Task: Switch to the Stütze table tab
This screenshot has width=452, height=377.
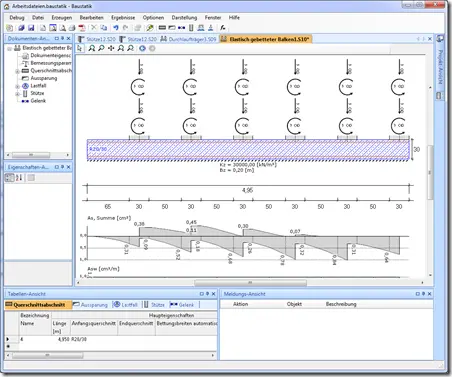Action: (154, 305)
